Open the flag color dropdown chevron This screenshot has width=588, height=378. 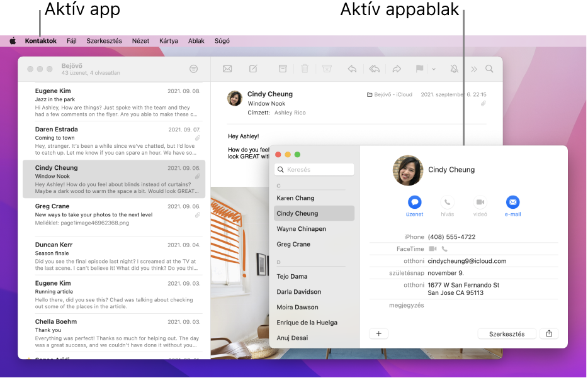(x=434, y=69)
